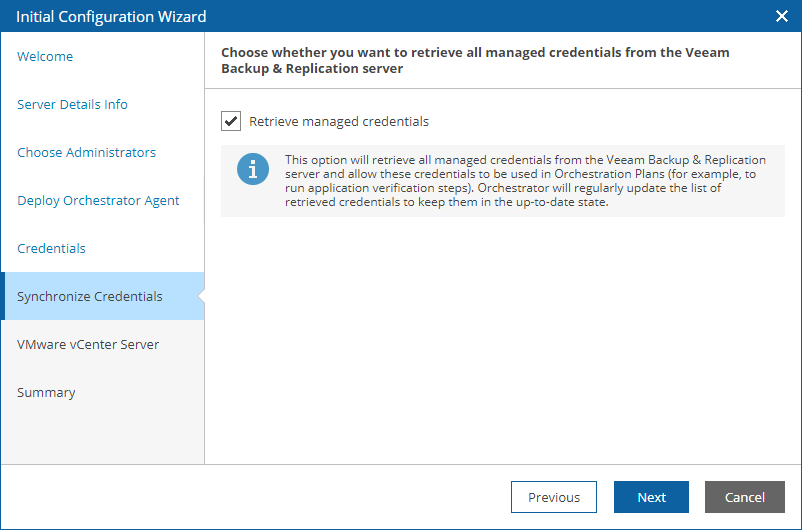
Task: Select the highlighted Synchronize Credentials step
Action: tap(102, 296)
